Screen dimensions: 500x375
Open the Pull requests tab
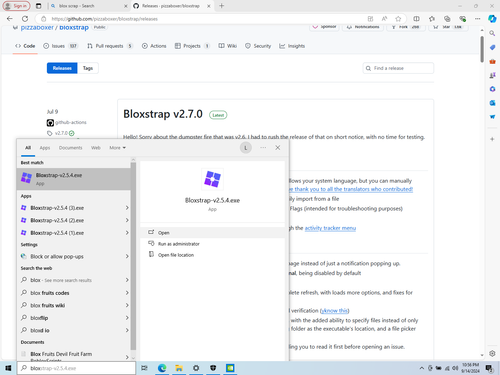point(110,46)
